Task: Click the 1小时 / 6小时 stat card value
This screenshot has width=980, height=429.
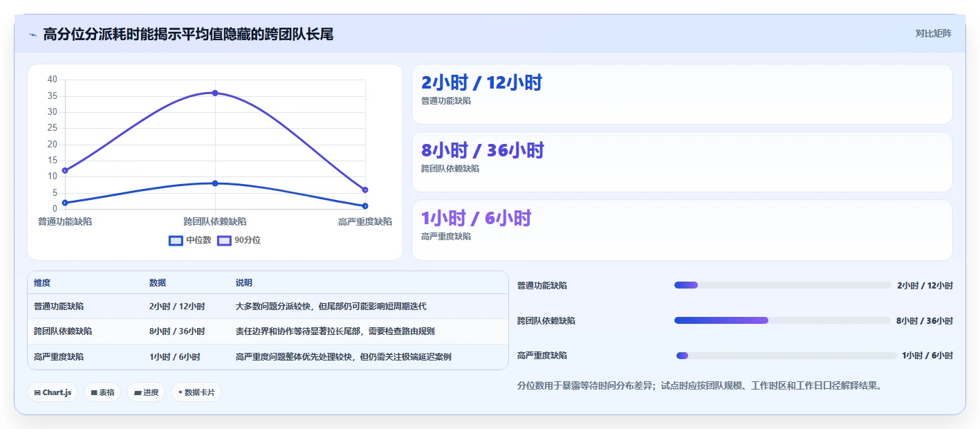Action: click(476, 218)
